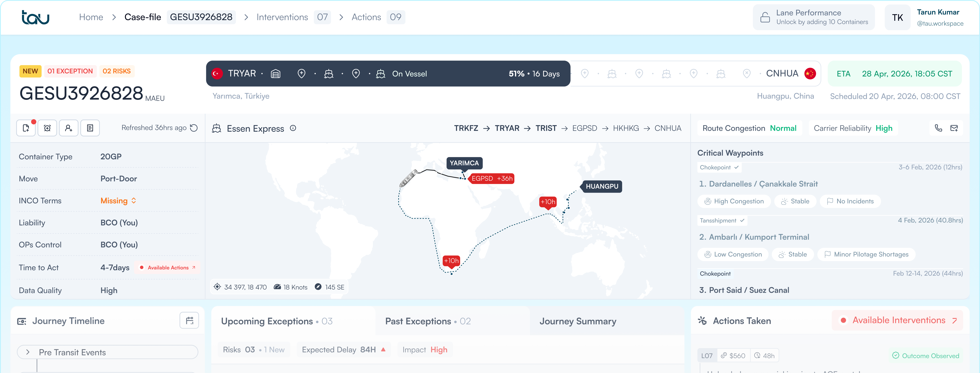Screen dimensions: 980x373
Task: Click the 01 EXCEPTION badge
Action: 70,71
